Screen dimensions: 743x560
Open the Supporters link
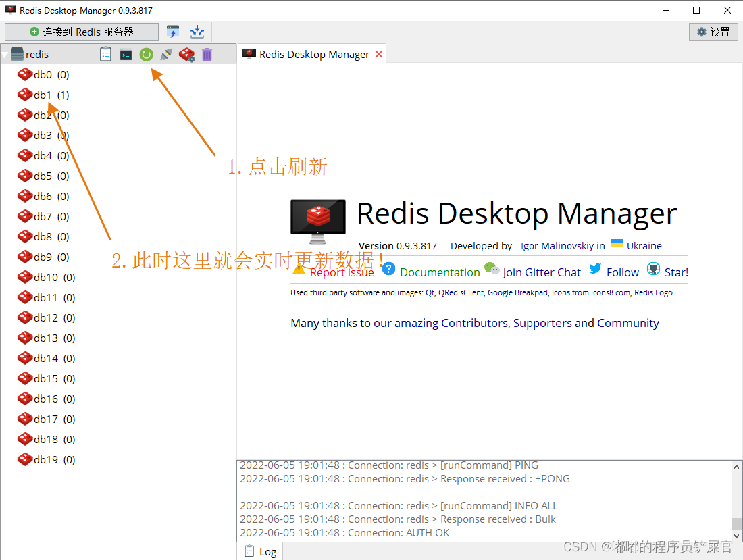click(542, 323)
